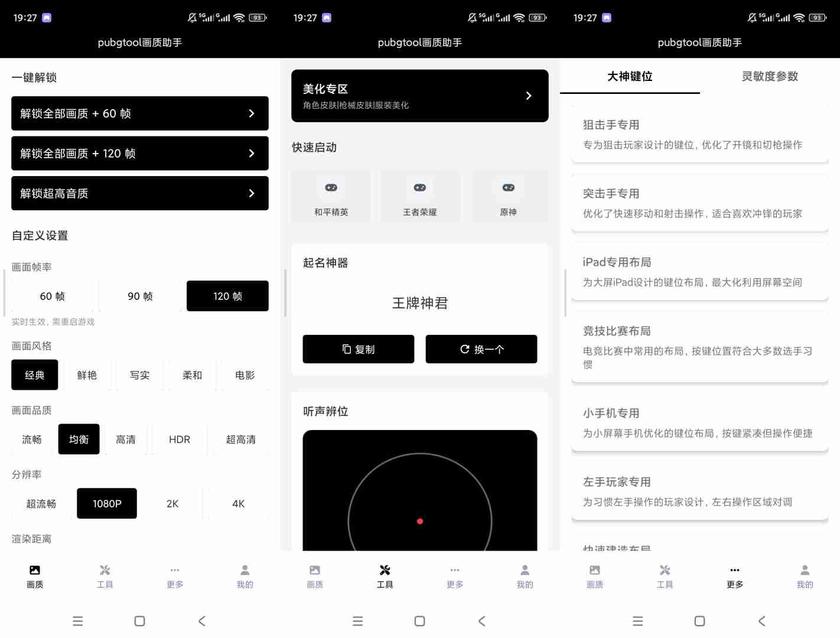This screenshot has width=840, height=638.
Task: Set picture quality to HDR
Action: pos(180,440)
